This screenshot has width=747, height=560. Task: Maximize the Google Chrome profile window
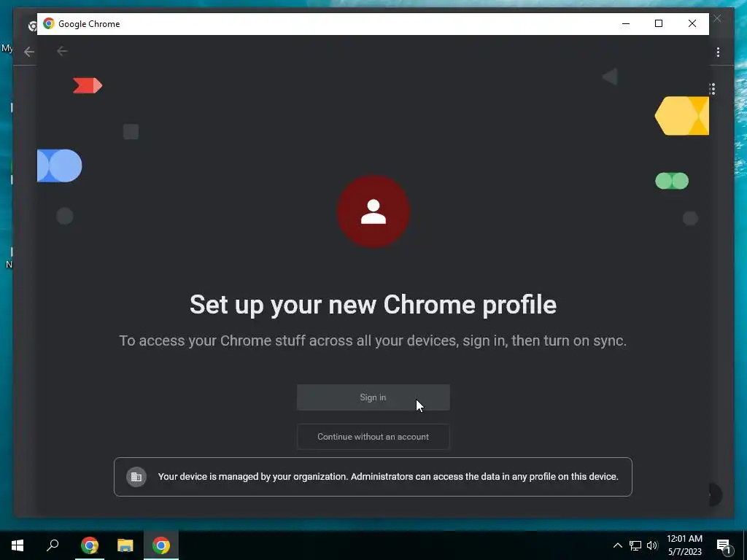[659, 23]
